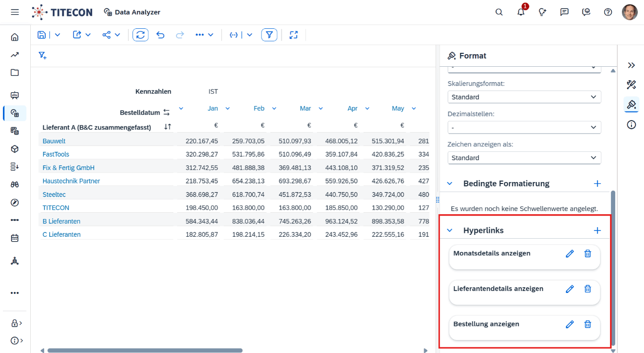Open Zeichen anzeigen als dropdown

pyautogui.click(x=524, y=158)
